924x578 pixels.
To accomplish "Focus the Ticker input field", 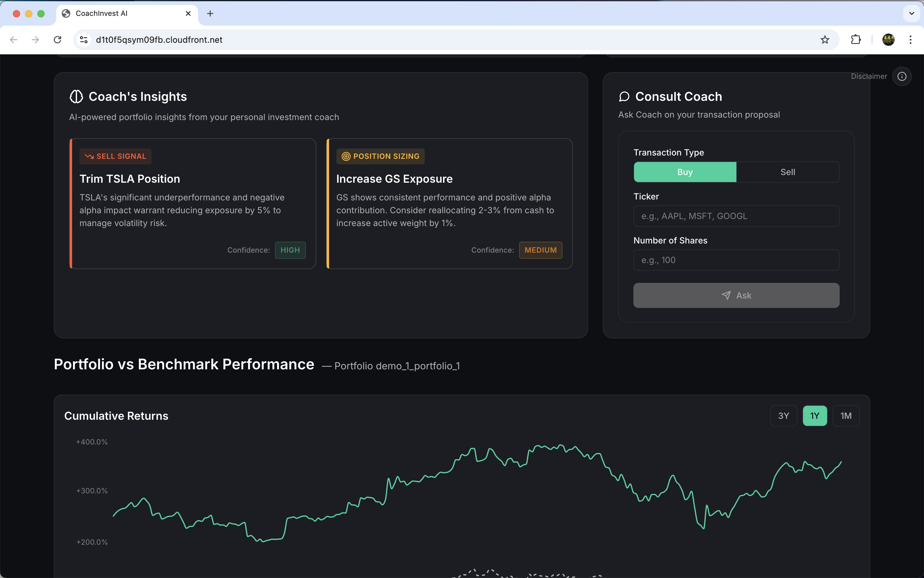I will click(736, 216).
